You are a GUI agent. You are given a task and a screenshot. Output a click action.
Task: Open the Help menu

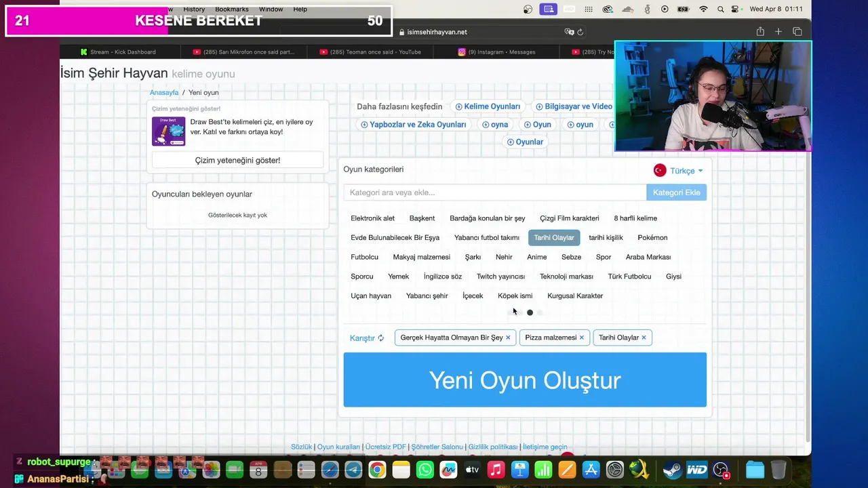(300, 9)
